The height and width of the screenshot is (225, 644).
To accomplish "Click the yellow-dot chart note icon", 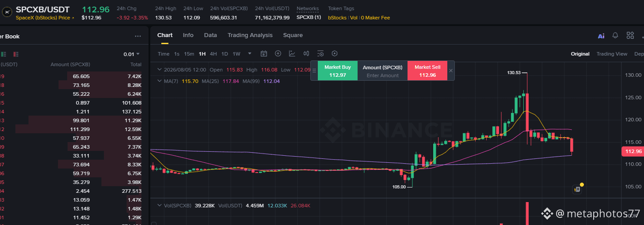I will point(578,188).
